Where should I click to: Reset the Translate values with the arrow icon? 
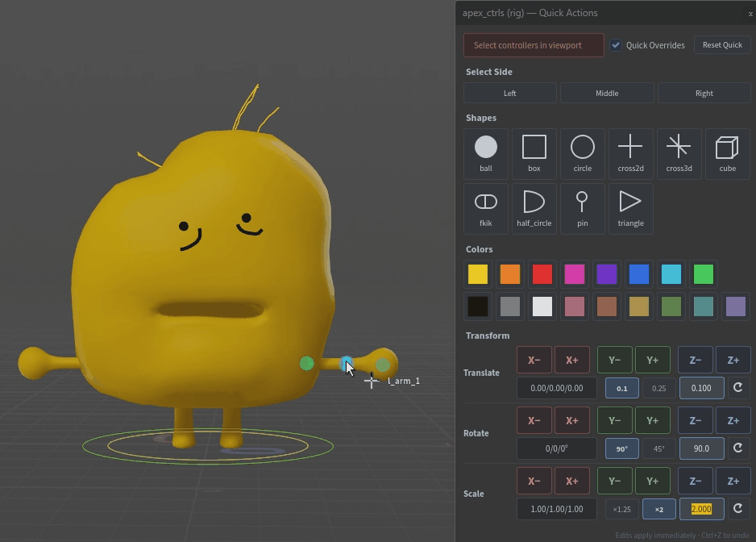[x=737, y=388]
